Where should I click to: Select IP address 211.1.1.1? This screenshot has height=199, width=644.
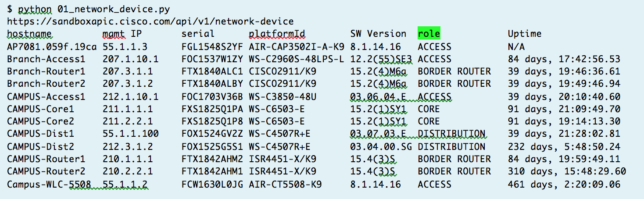[x=128, y=109]
